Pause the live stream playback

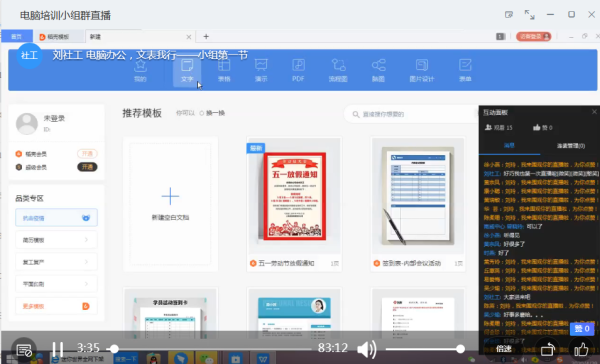pyautogui.click(x=58, y=349)
